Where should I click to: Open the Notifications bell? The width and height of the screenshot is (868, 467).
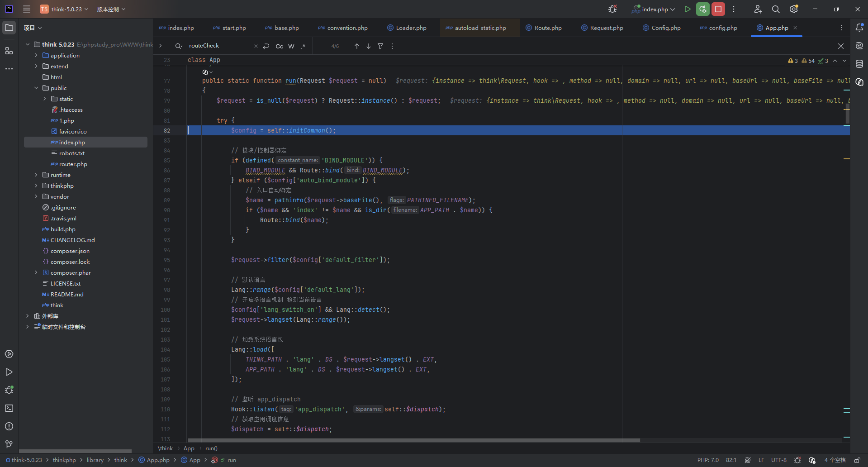tap(859, 28)
